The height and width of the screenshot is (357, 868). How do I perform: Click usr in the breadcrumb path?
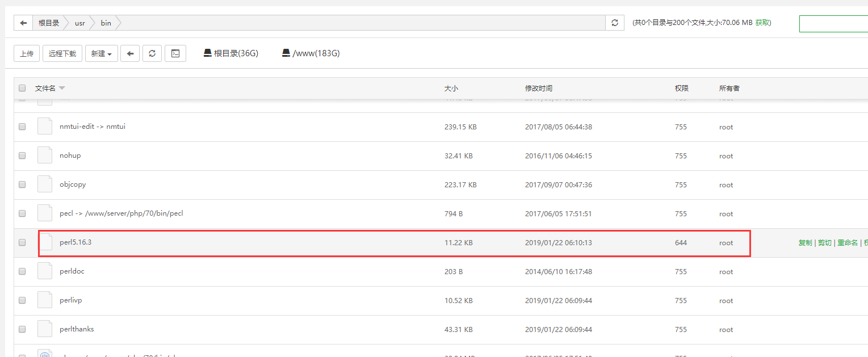(x=79, y=23)
